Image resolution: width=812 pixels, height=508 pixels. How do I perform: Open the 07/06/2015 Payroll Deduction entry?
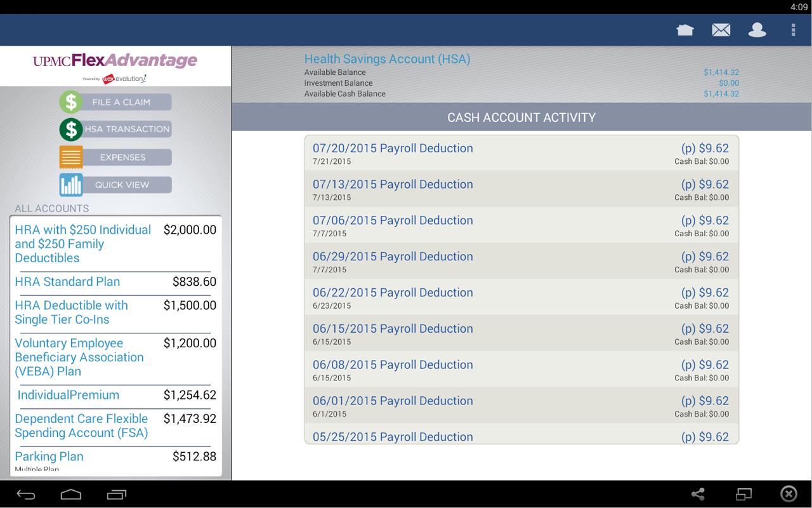coord(521,225)
